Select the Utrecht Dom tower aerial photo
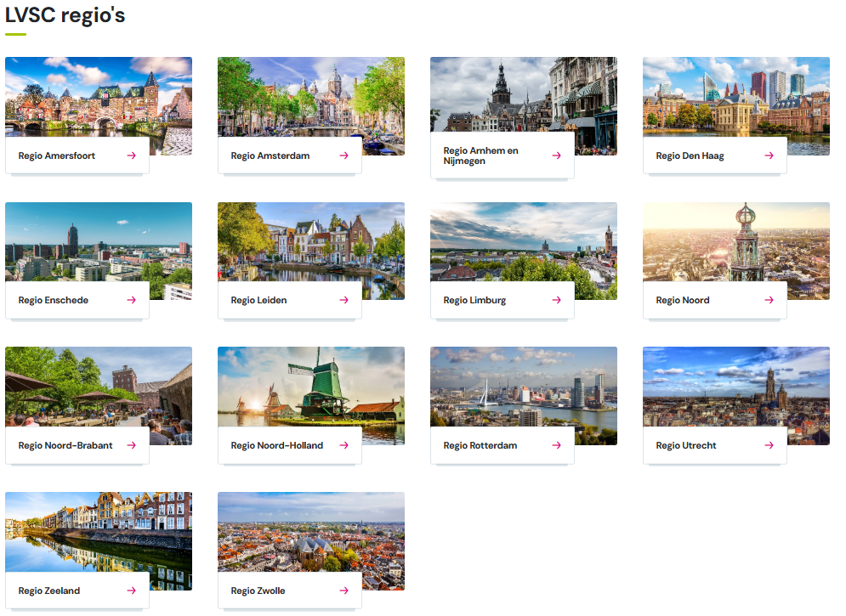The height and width of the screenshot is (616, 846). point(736,384)
